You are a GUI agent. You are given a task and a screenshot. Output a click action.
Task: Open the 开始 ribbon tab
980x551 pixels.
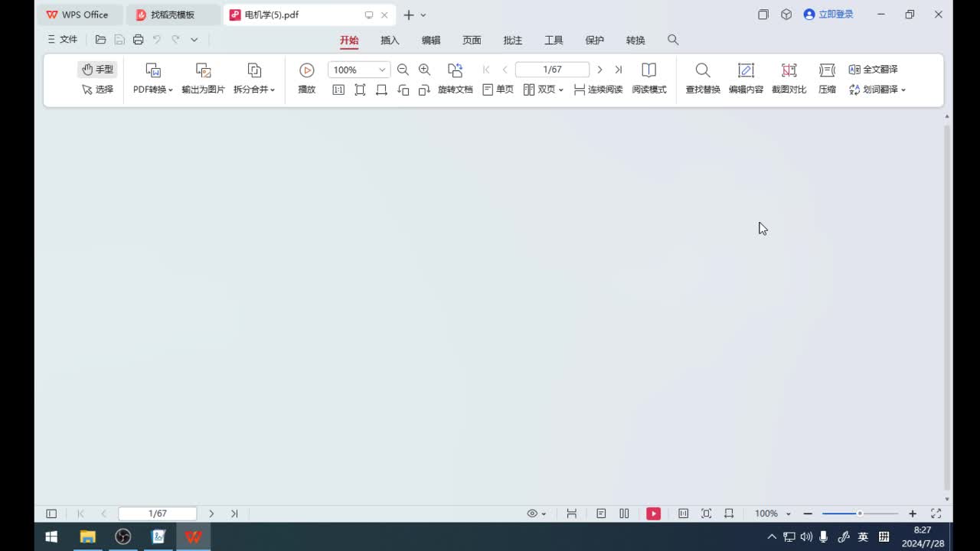[349, 40]
